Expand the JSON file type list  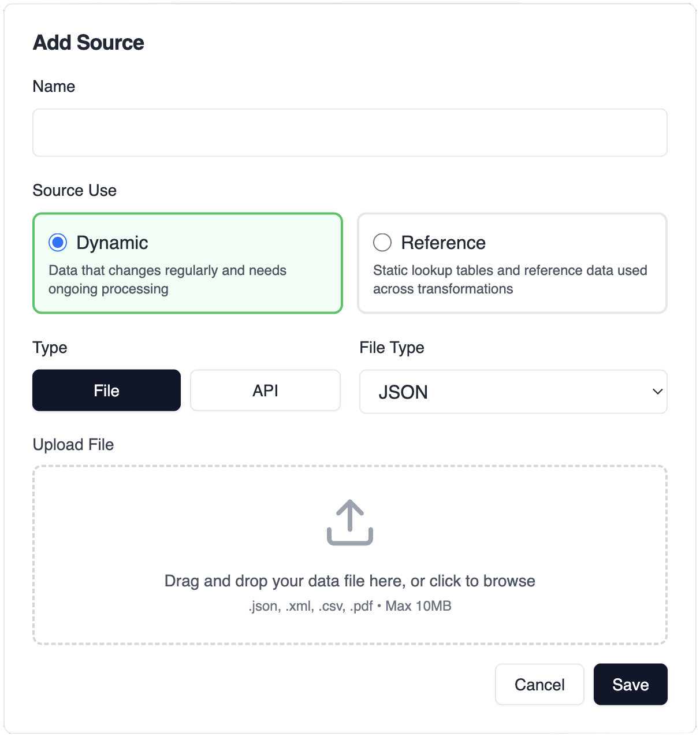tap(513, 392)
